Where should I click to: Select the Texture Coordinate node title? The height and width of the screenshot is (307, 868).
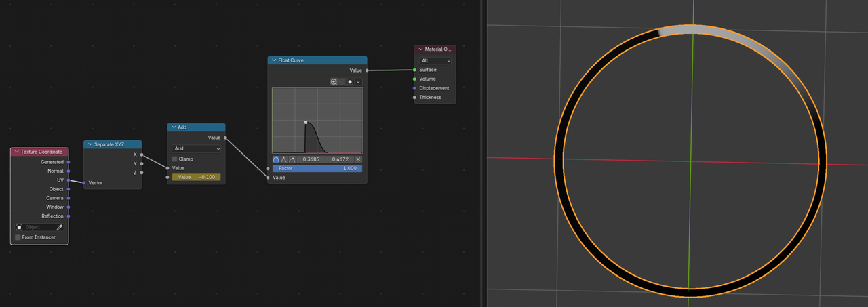(x=41, y=152)
